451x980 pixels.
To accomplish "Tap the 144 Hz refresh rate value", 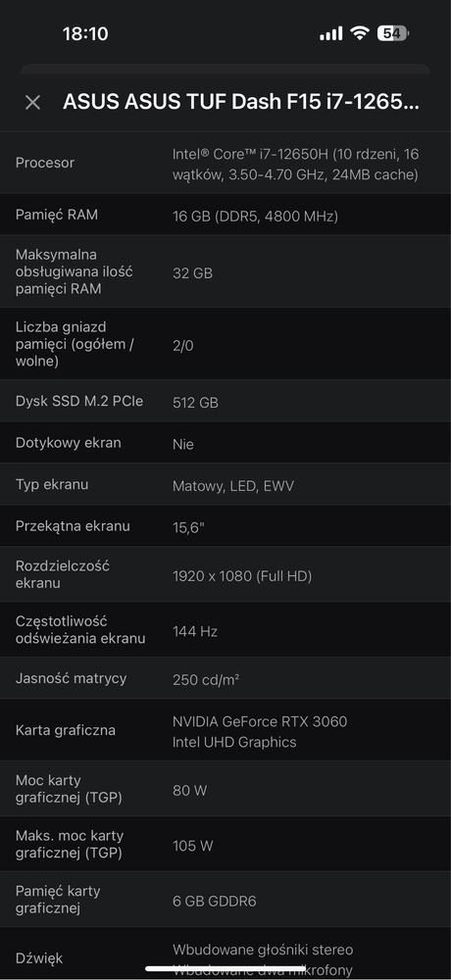I will coord(194,632).
